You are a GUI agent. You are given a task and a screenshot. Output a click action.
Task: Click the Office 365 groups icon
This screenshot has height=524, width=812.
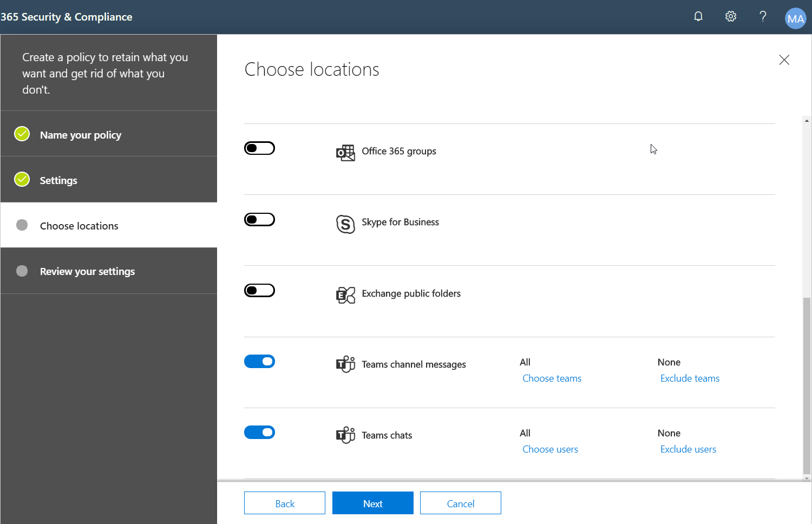[x=345, y=153]
